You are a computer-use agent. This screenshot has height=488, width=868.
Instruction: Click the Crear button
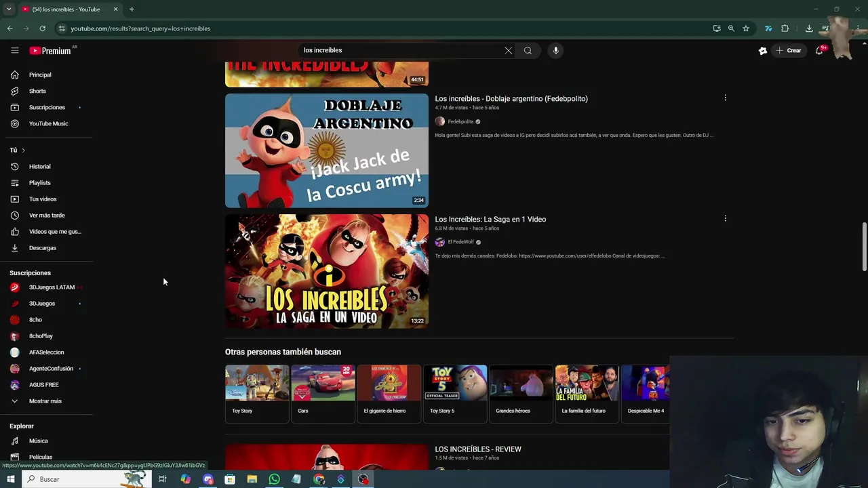click(789, 50)
